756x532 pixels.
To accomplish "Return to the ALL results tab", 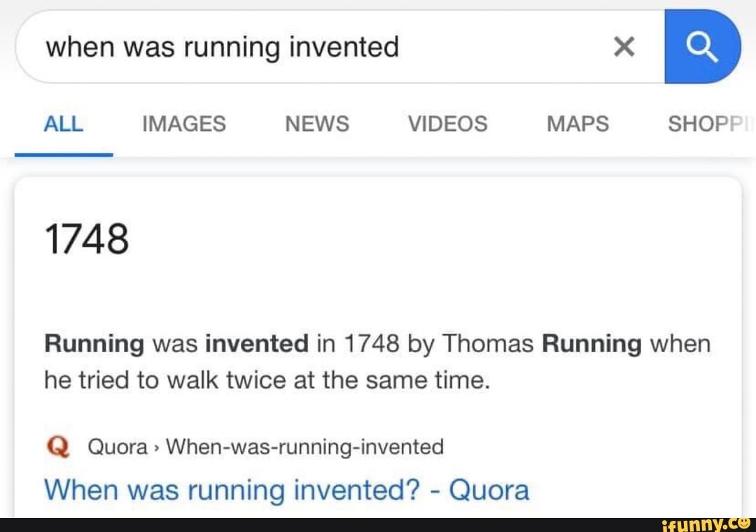I will pos(63,124).
